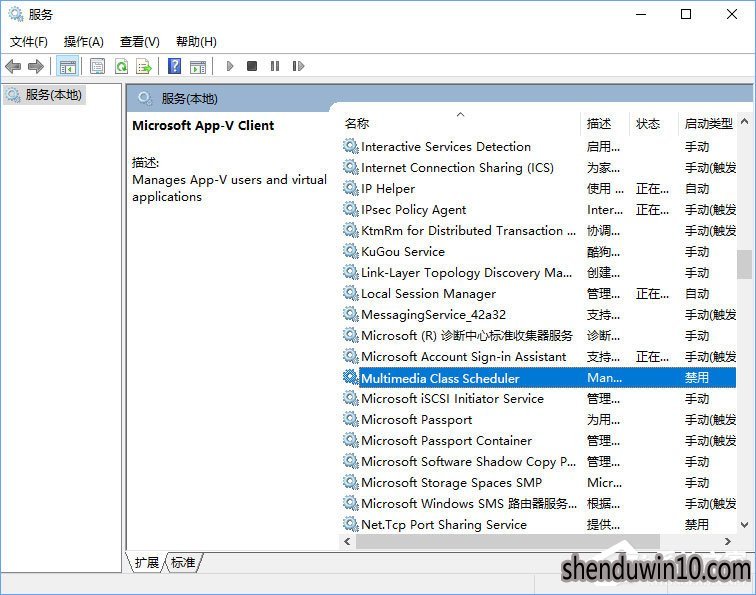This screenshot has width=756, height=595.
Task: Click the vertical scrollbar down arrow
Action: (x=744, y=525)
